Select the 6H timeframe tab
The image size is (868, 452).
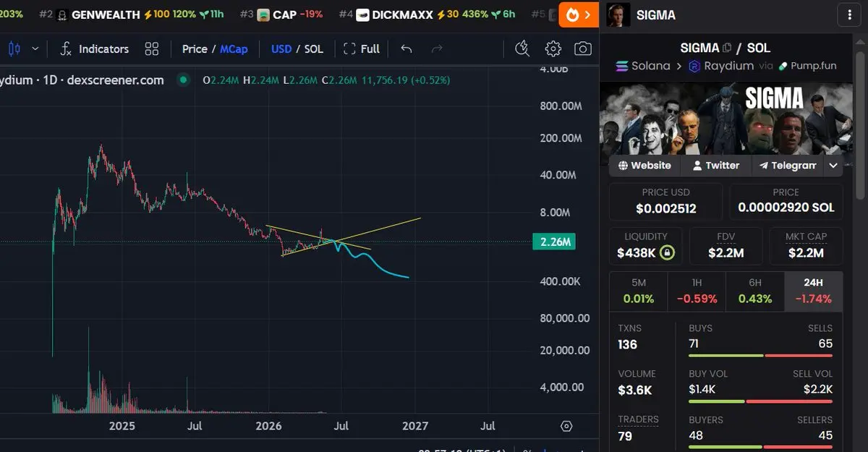click(x=755, y=291)
